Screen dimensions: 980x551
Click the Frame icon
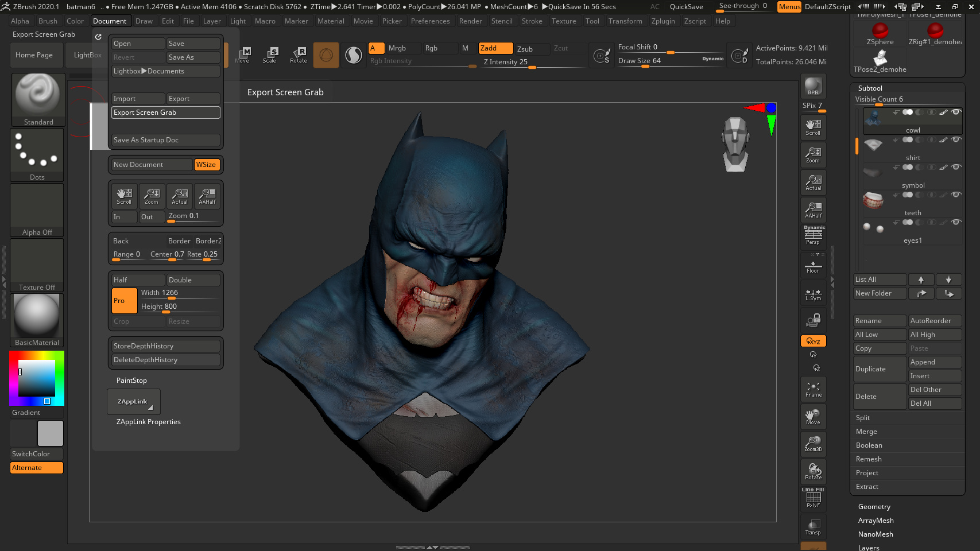(813, 389)
